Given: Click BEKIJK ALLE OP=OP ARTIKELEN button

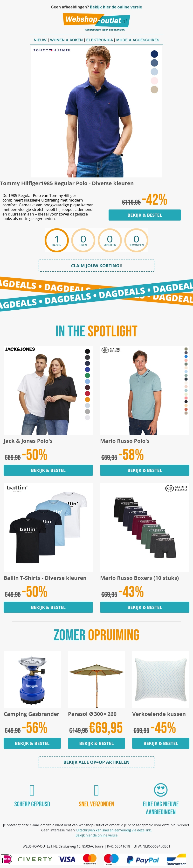Looking at the screenshot, I should [96, 762].
